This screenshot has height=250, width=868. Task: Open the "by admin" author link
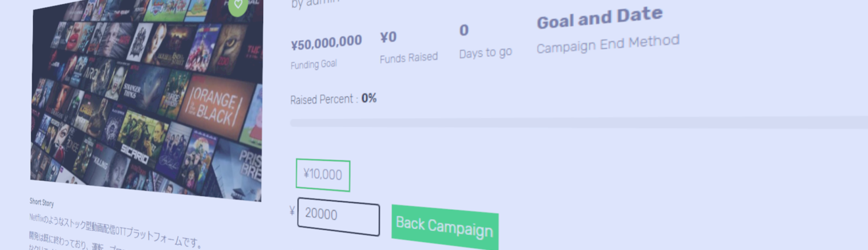click(316, 3)
